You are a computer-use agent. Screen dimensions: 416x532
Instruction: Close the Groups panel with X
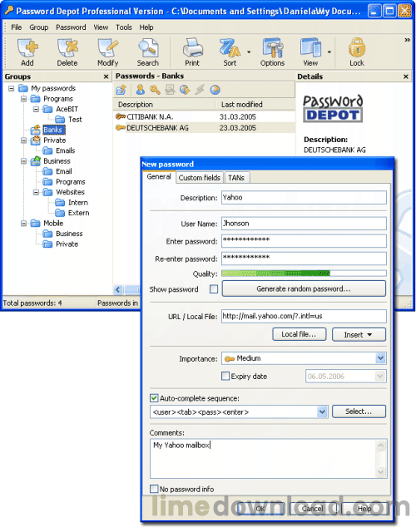[x=106, y=76]
